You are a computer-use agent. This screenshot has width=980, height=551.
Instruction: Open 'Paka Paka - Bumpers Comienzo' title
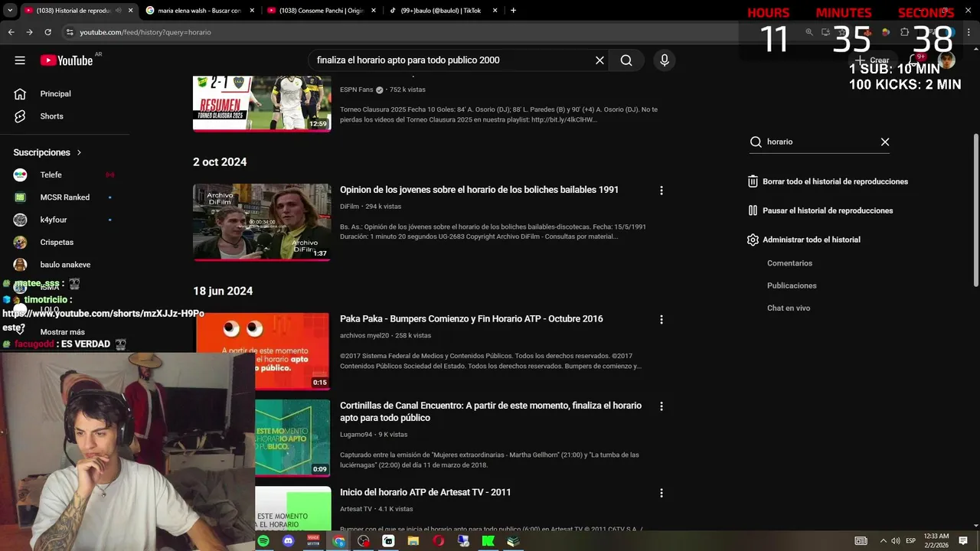(x=472, y=319)
